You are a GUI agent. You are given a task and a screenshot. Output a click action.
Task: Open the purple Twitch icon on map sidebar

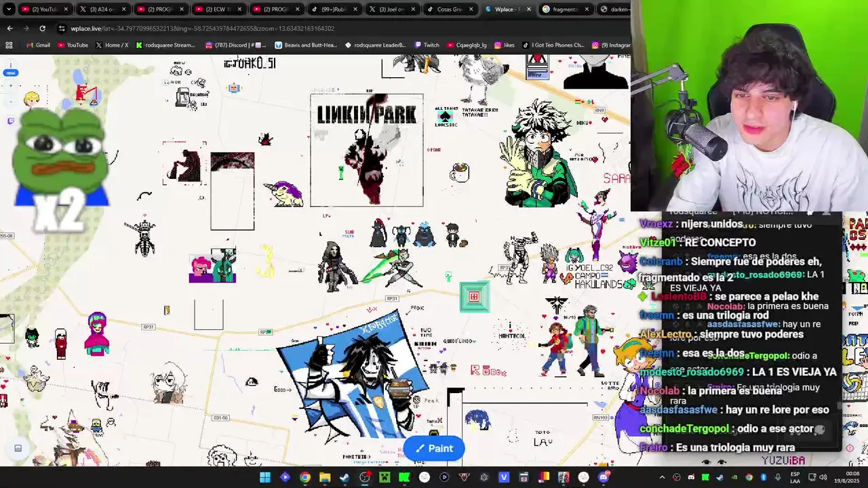(x=11, y=121)
